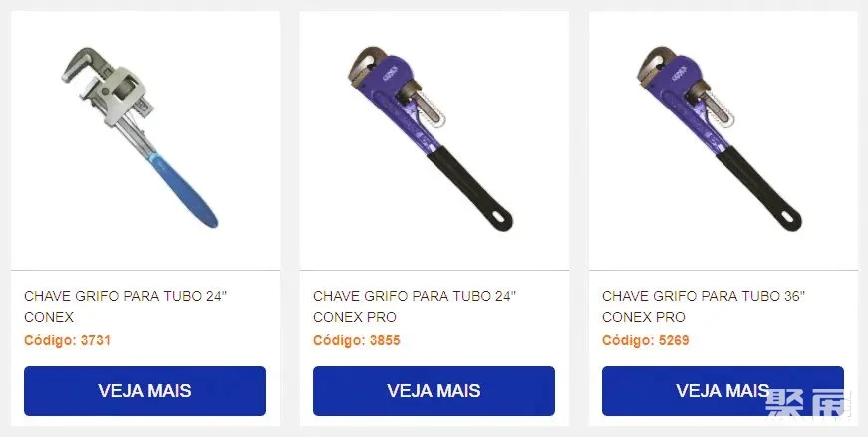Select the Código: 3731 text
Viewport: 868px width, 437px height.
click(67, 340)
